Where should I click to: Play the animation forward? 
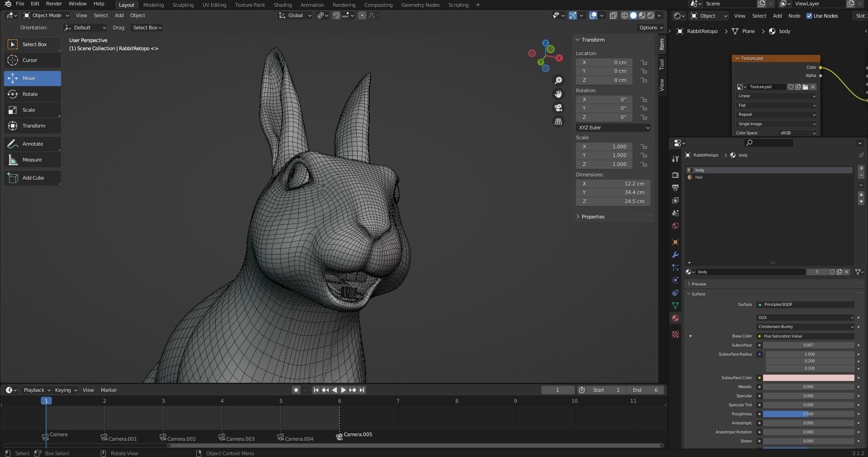tap(343, 390)
